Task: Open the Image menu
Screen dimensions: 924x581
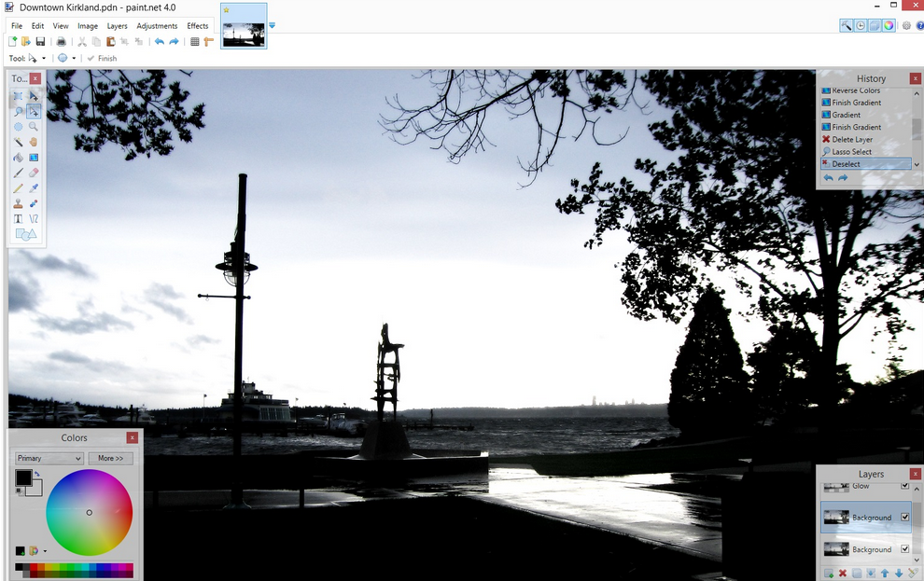Action: click(88, 26)
